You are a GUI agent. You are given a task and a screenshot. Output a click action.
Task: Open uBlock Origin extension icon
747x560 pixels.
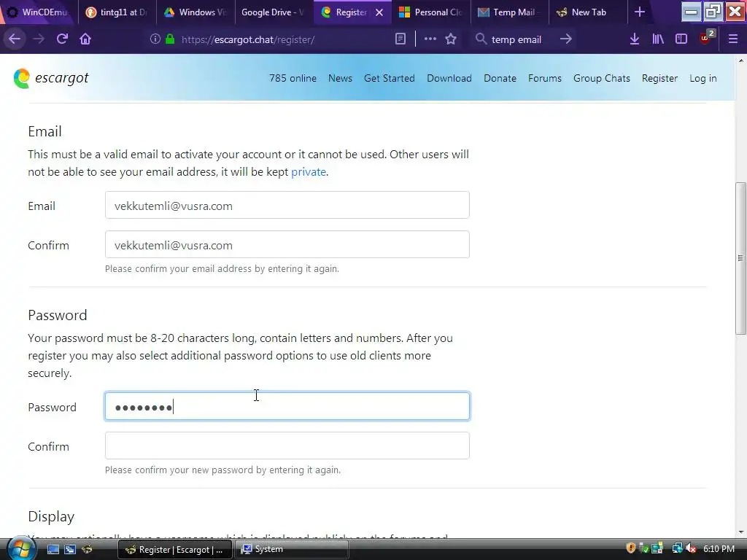pyautogui.click(x=706, y=38)
